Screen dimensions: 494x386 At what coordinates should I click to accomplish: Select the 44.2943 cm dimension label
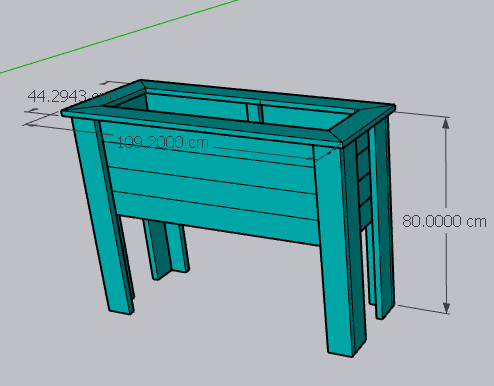[69, 96]
